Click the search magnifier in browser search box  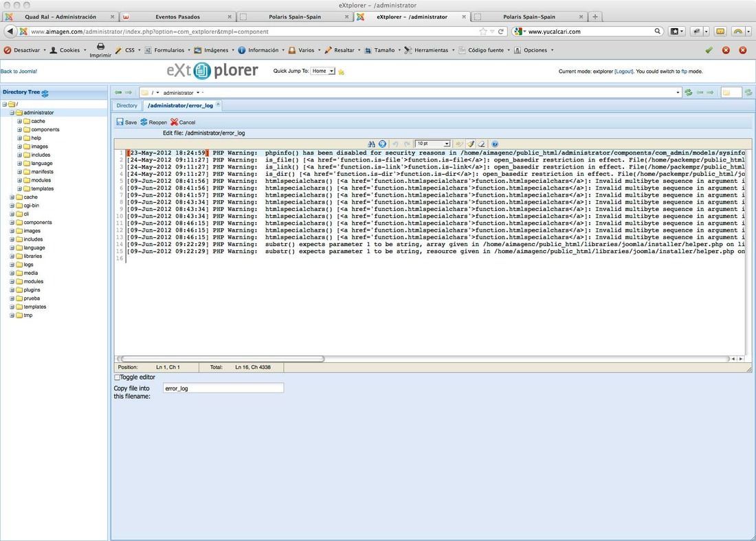pyautogui.click(x=657, y=32)
